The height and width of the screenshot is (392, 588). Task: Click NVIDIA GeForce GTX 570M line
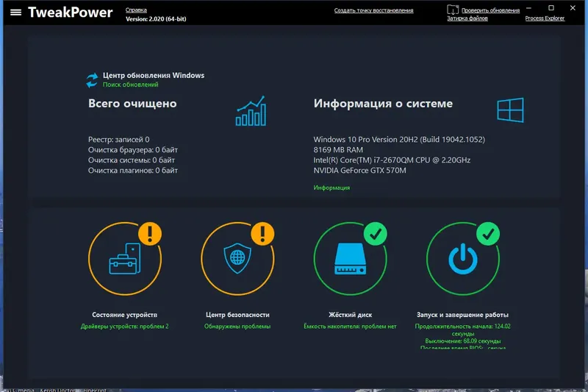click(x=359, y=171)
